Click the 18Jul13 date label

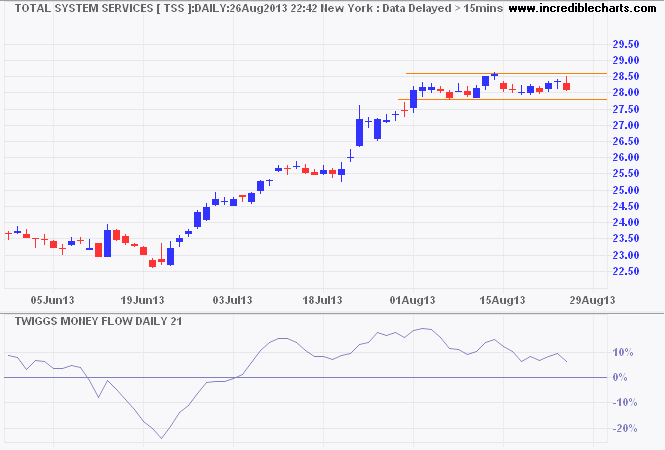tap(322, 301)
